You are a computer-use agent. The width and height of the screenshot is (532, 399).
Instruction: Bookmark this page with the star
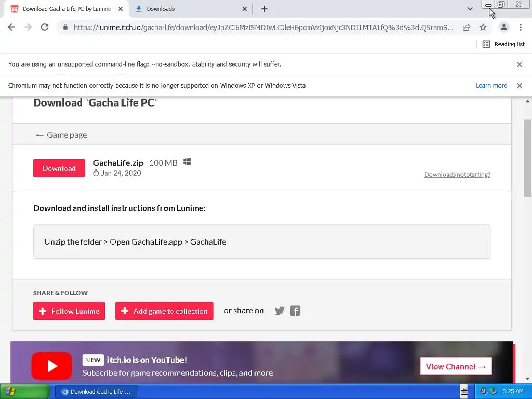(x=483, y=27)
